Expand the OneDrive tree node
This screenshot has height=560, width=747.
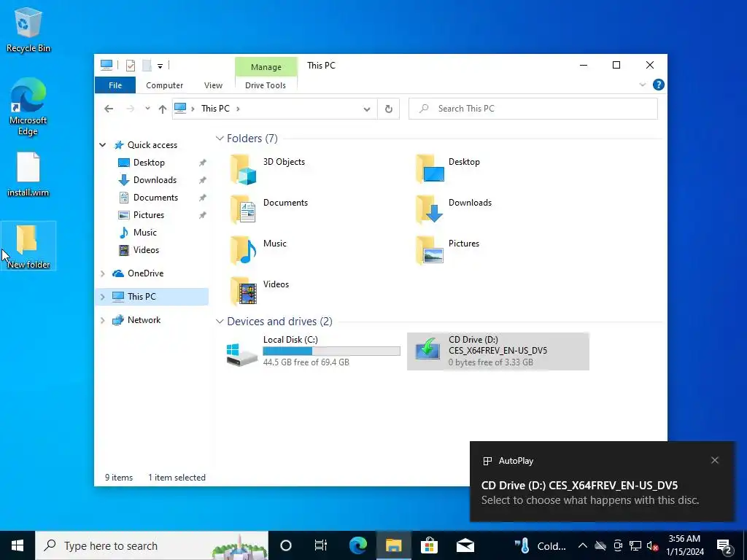coord(102,273)
